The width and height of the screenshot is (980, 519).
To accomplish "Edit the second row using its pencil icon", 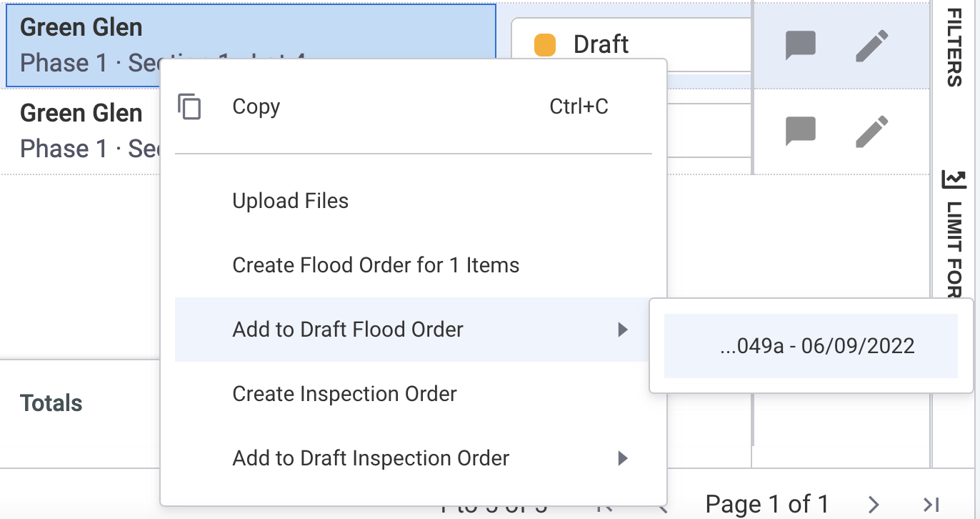I will click(872, 130).
